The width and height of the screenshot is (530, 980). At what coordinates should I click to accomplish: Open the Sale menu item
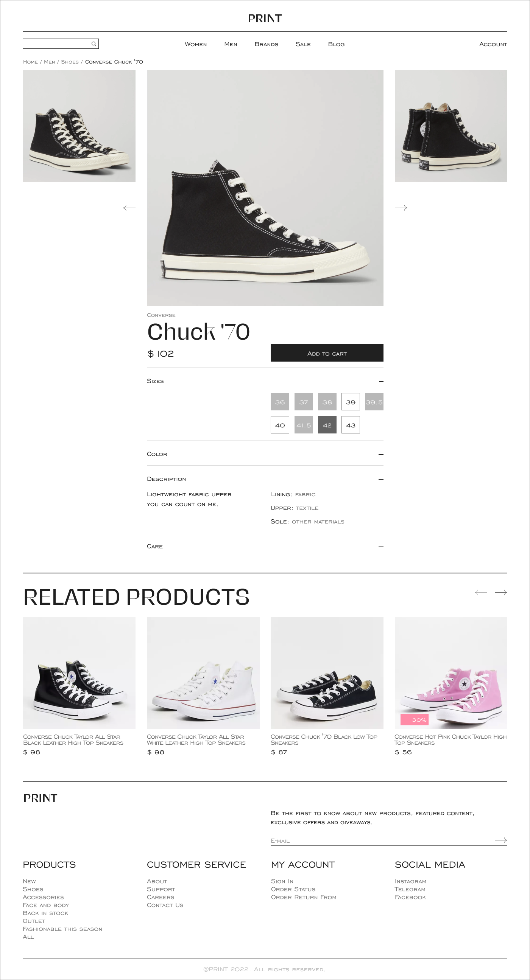[x=303, y=44]
